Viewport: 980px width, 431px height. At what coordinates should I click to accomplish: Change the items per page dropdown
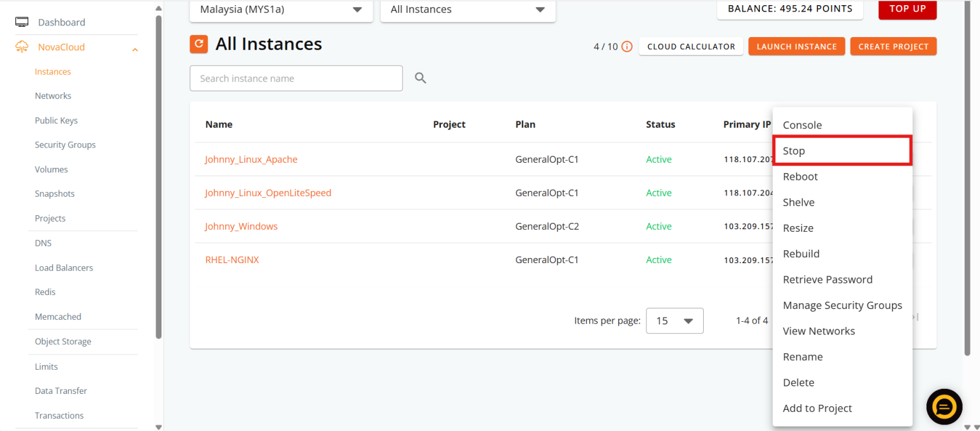[x=674, y=321]
